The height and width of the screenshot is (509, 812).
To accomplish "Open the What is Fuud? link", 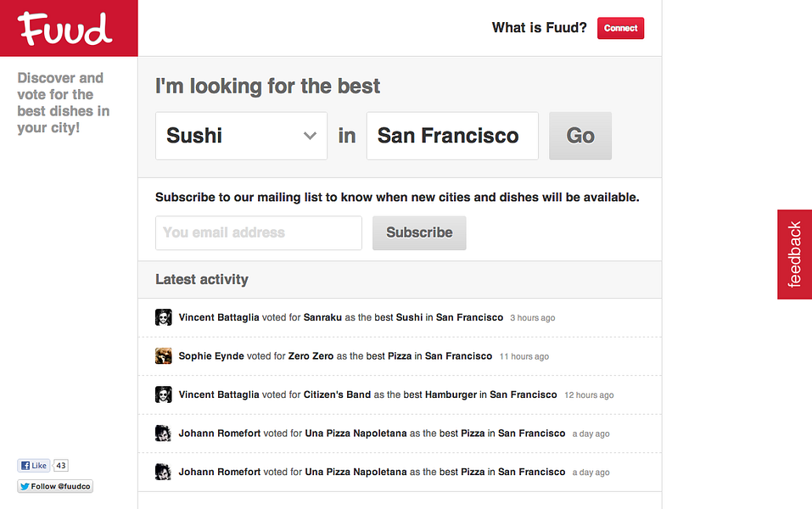I will coord(539,27).
